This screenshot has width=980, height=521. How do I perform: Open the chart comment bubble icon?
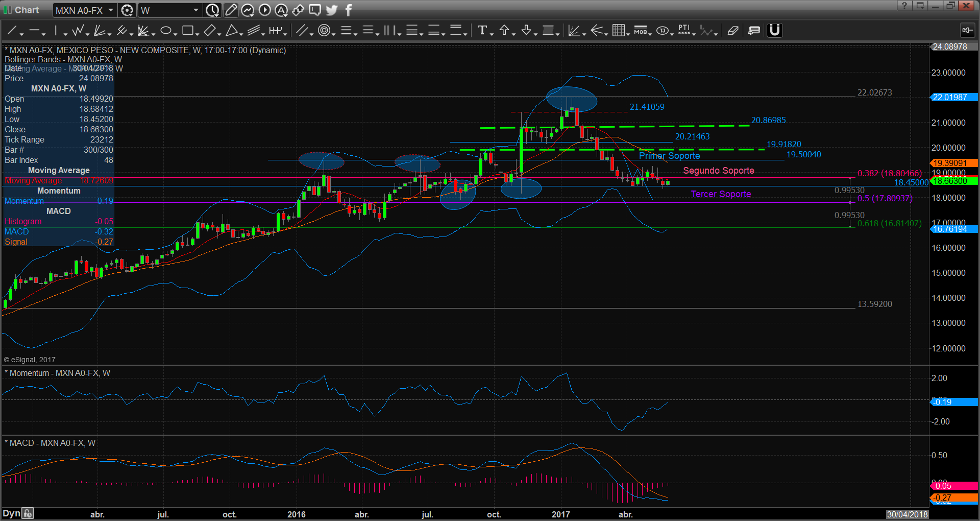click(315, 10)
